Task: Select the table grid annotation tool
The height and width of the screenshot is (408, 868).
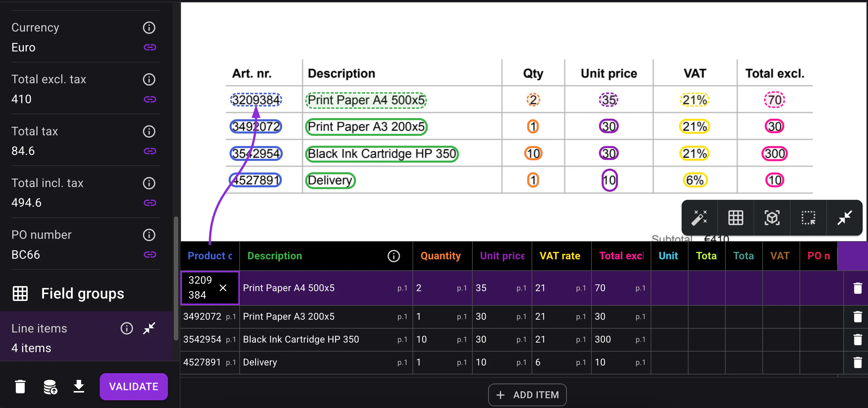Action: [x=736, y=218]
